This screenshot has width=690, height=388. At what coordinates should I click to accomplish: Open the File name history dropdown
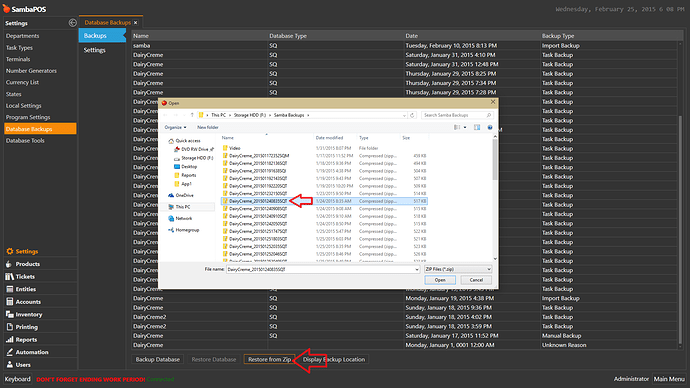[x=417, y=269]
